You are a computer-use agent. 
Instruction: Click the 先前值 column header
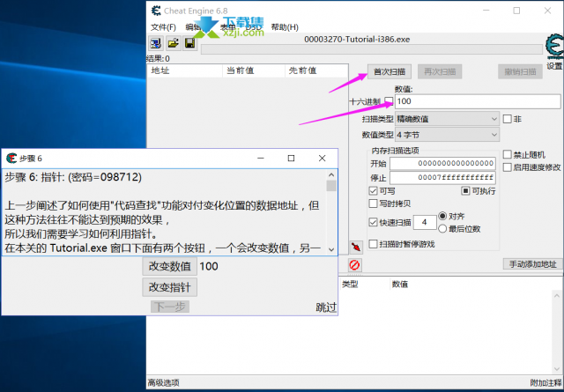(x=316, y=70)
